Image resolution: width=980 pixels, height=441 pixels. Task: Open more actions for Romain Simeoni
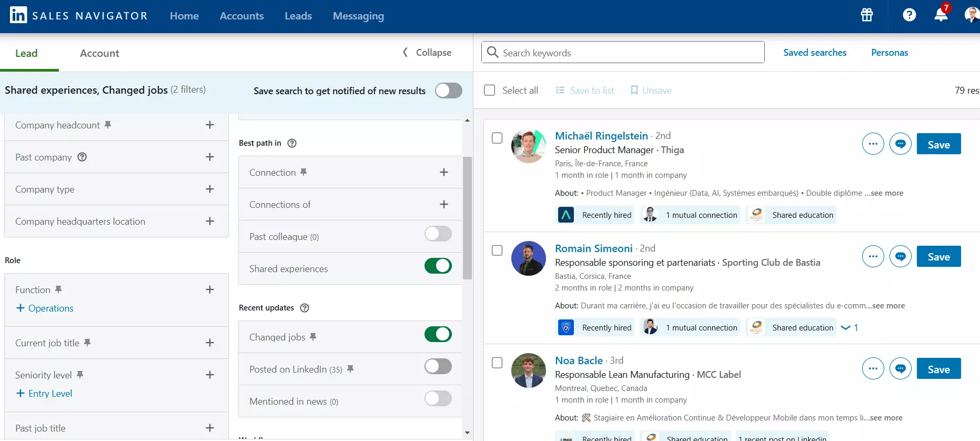(x=873, y=256)
